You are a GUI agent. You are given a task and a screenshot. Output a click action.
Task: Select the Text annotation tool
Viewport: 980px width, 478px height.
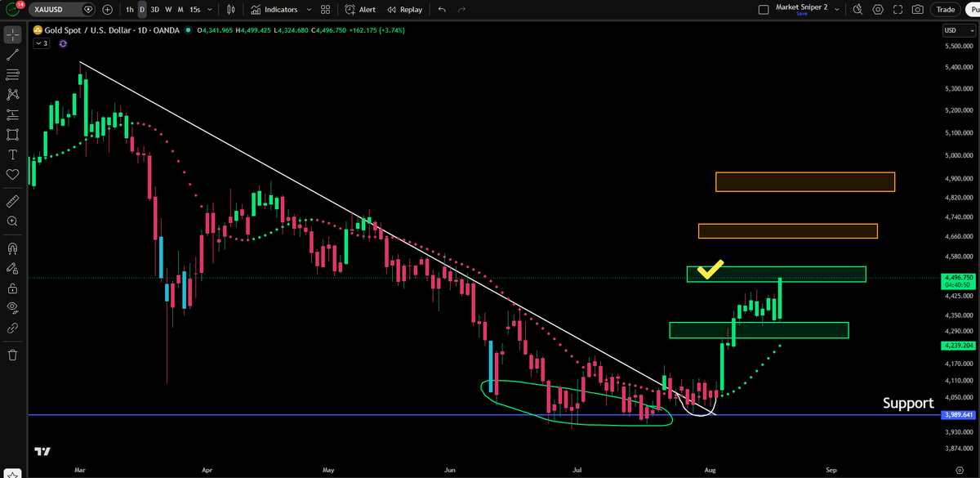click(x=13, y=154)
